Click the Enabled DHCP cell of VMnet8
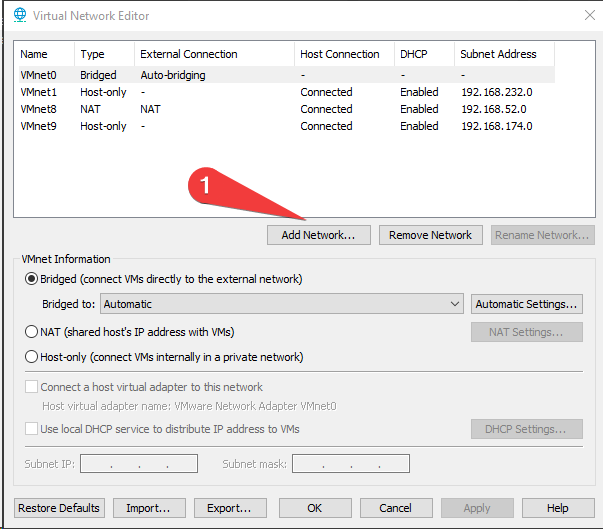This screenshot has width=603, height=529. click(x=419, y=109)
